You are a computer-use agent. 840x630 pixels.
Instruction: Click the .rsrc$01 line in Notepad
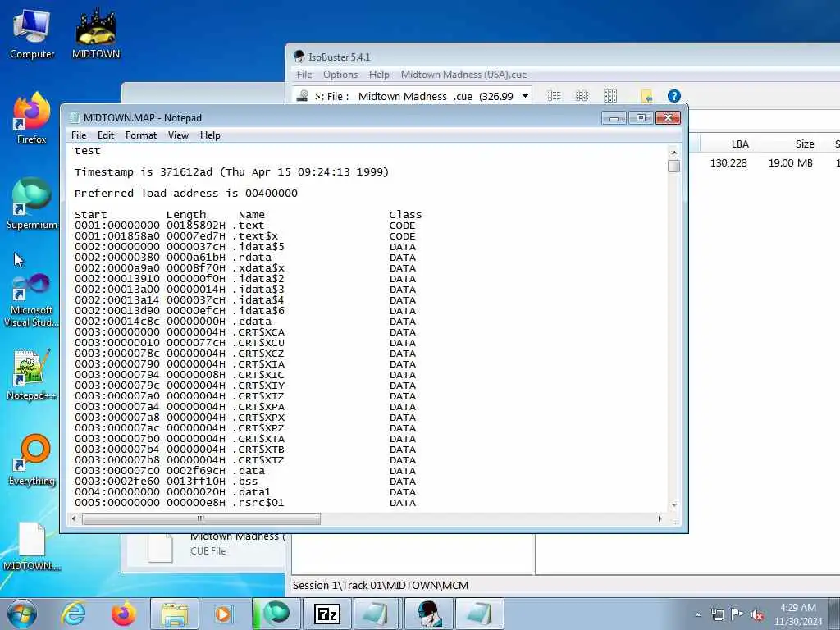pyautogui.click(x=244, y=503)
